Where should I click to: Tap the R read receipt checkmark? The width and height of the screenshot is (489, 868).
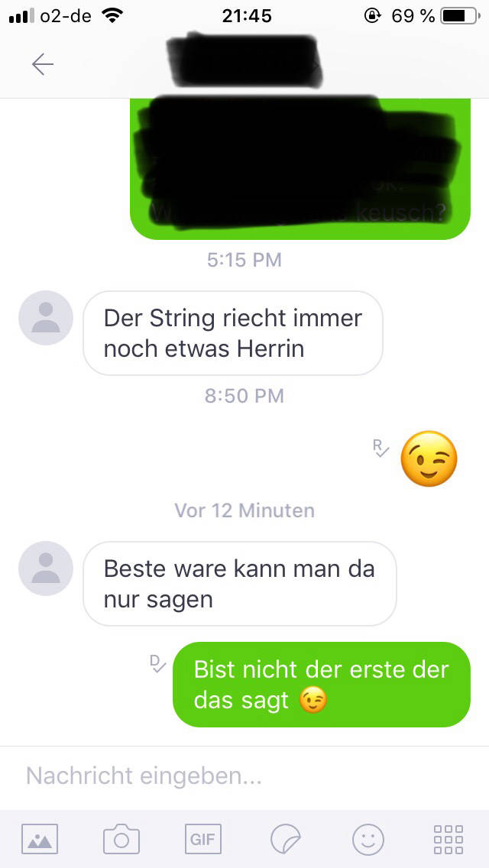pos(381,448)
